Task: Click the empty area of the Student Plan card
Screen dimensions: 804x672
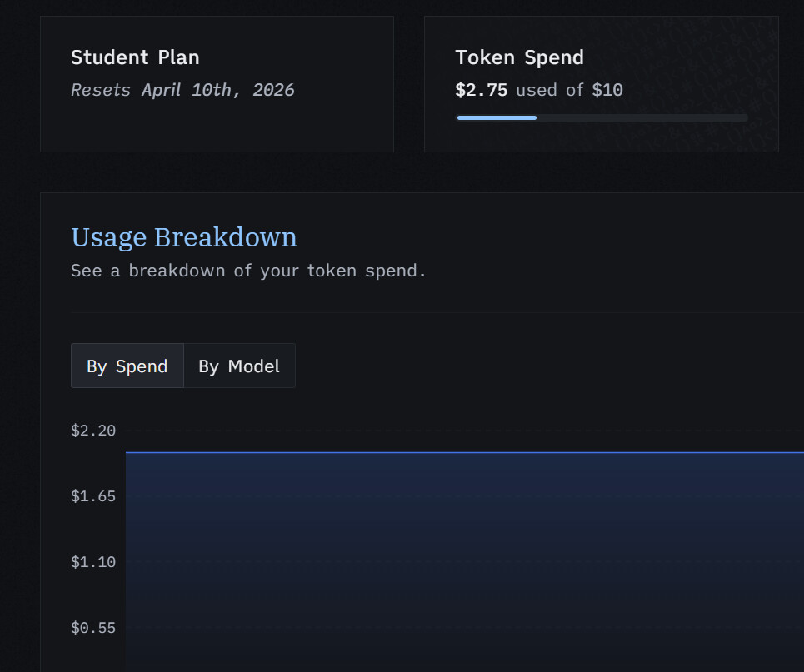Action: point(217,126)
